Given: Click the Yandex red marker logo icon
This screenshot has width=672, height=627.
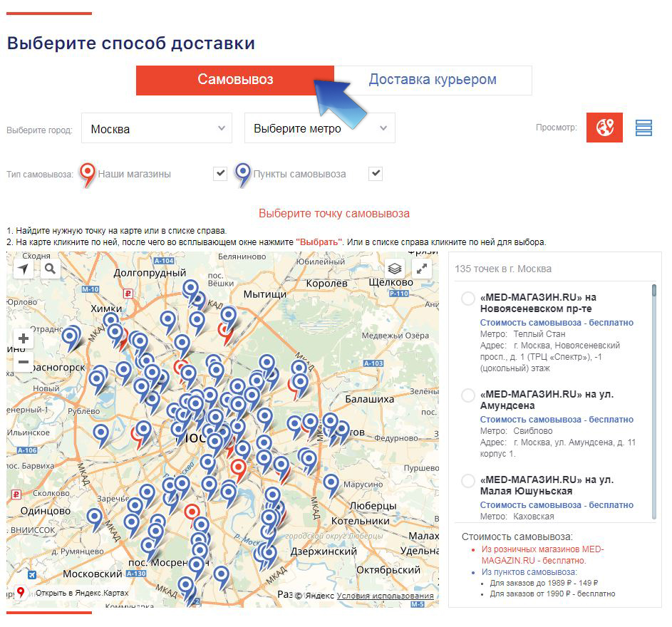Looking at the screenshot, I should (x=20, y=593).
